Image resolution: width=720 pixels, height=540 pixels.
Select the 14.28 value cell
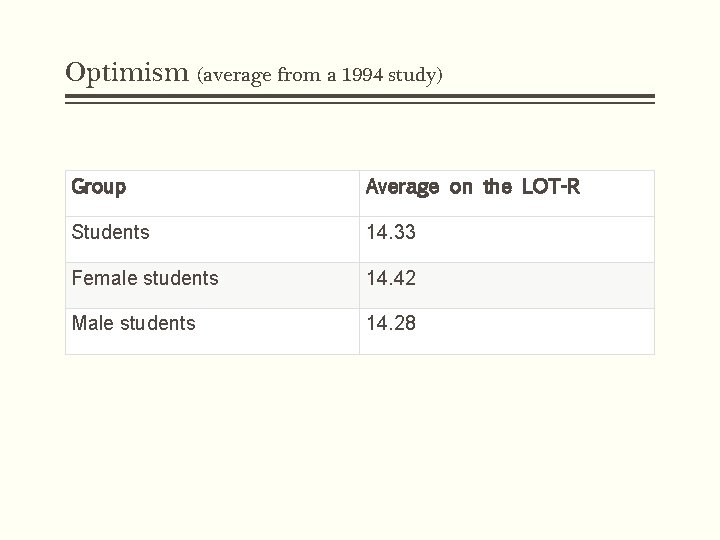click(x=507, y=332)
